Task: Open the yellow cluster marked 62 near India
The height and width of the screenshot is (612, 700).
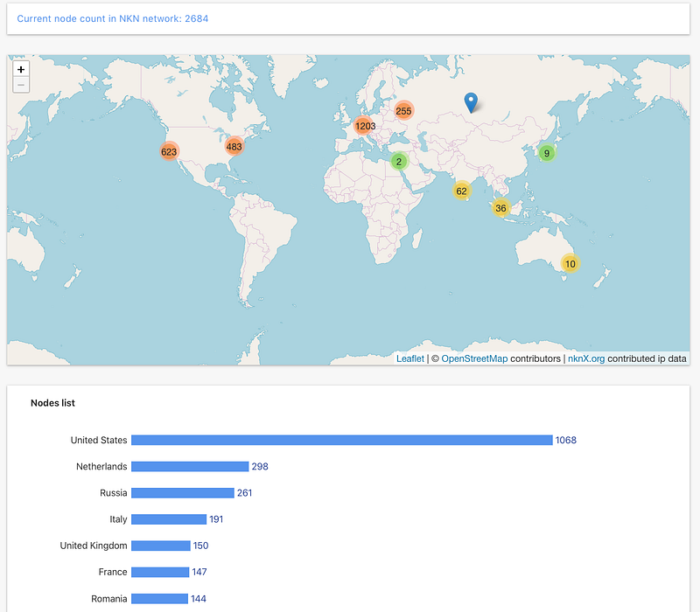Action: tap(461, 191)
